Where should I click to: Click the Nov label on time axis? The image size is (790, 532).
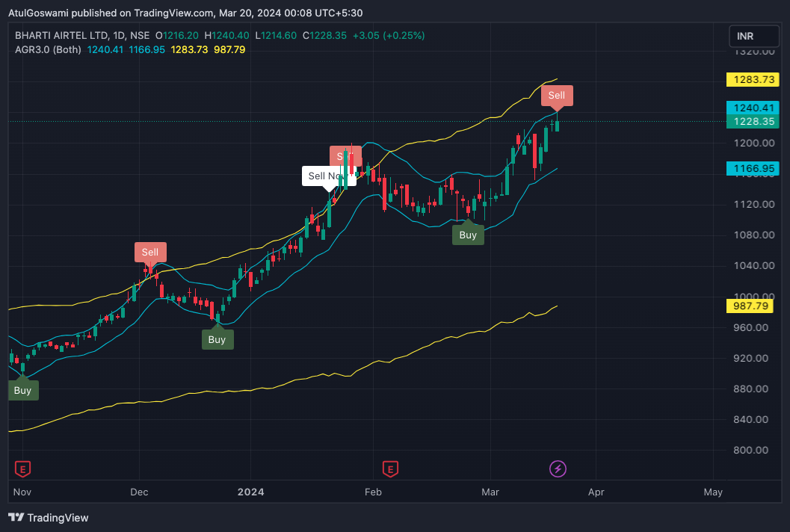coord(22,492)
